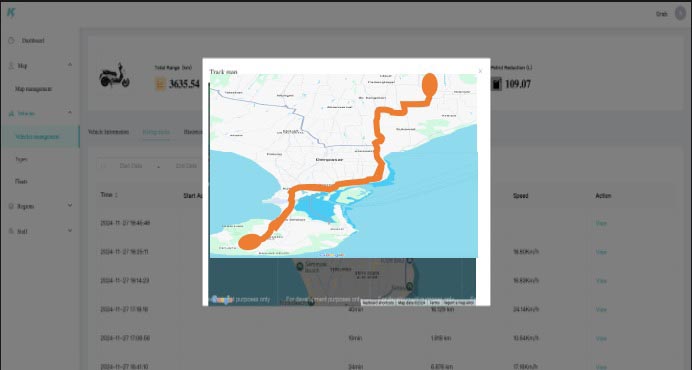
Task: Click the Vehicles section icon
Action: (11, 113)
